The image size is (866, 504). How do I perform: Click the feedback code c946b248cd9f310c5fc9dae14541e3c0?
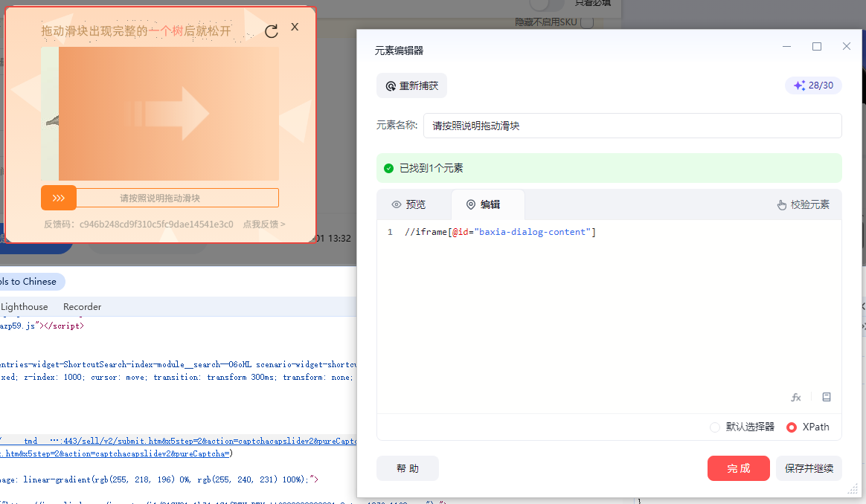point(156,224)
